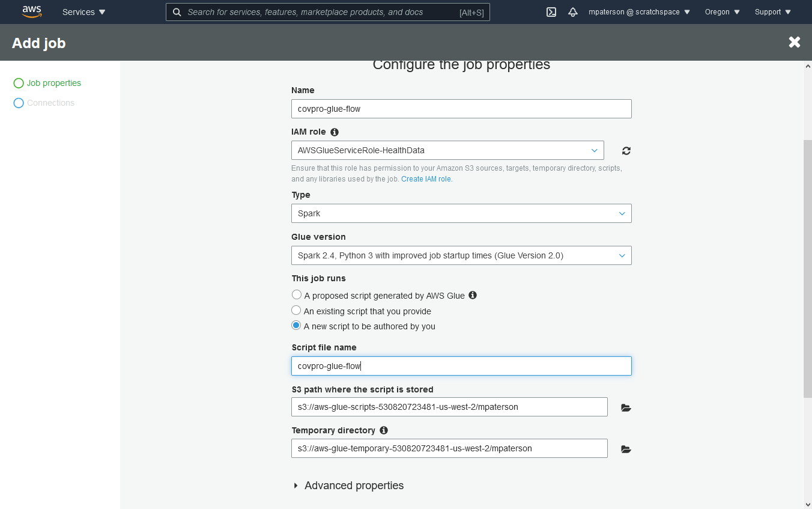The image size is (812, 509).
Task: Click the job Name input field
Action: tap(461, 109)
